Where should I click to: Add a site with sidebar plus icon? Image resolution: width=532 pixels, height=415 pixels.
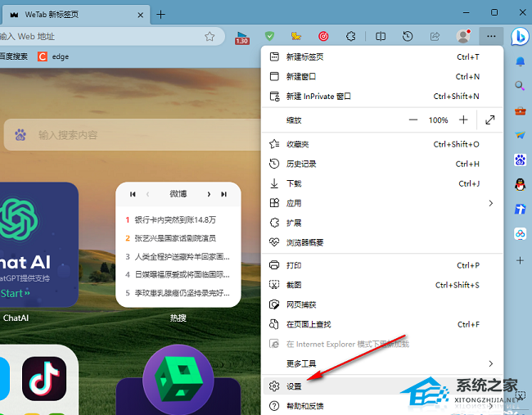coord(520,260)
